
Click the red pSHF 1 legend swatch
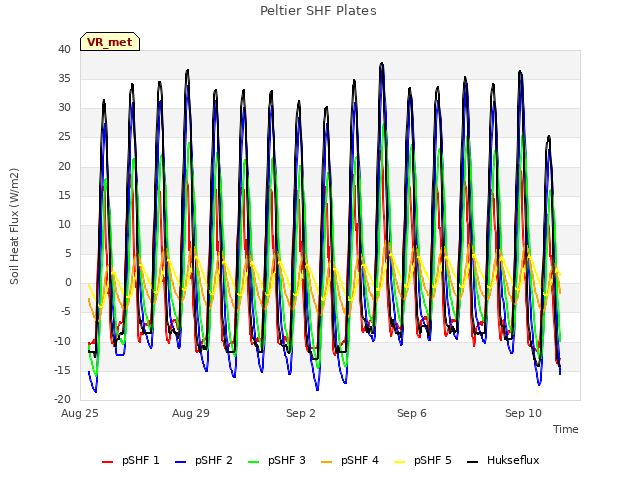(107, 462)
